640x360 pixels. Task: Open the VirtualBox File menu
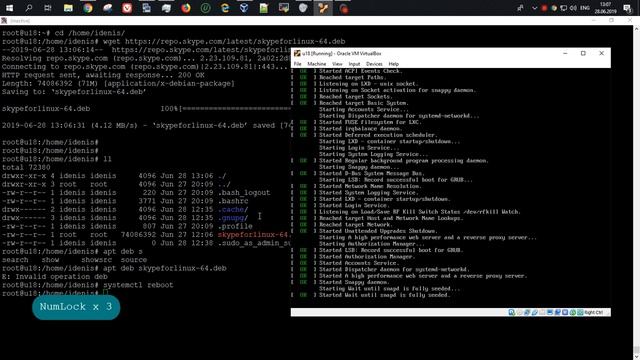tap(298, 64)
